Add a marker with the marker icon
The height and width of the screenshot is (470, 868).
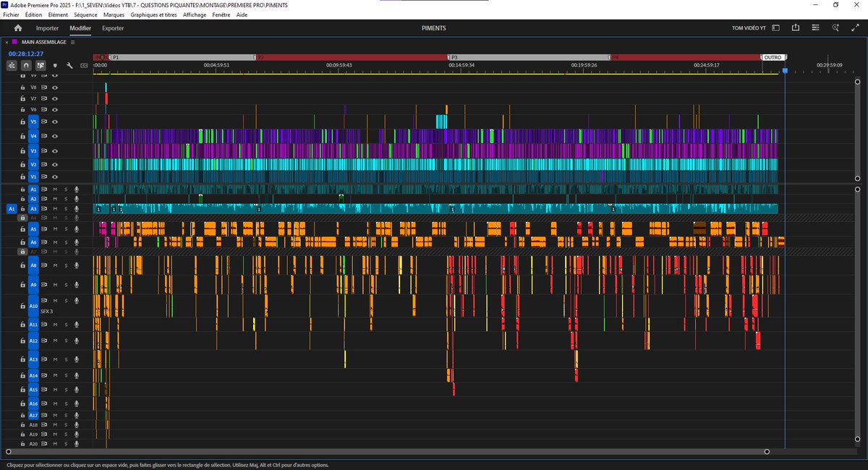(x=55, y=65)
